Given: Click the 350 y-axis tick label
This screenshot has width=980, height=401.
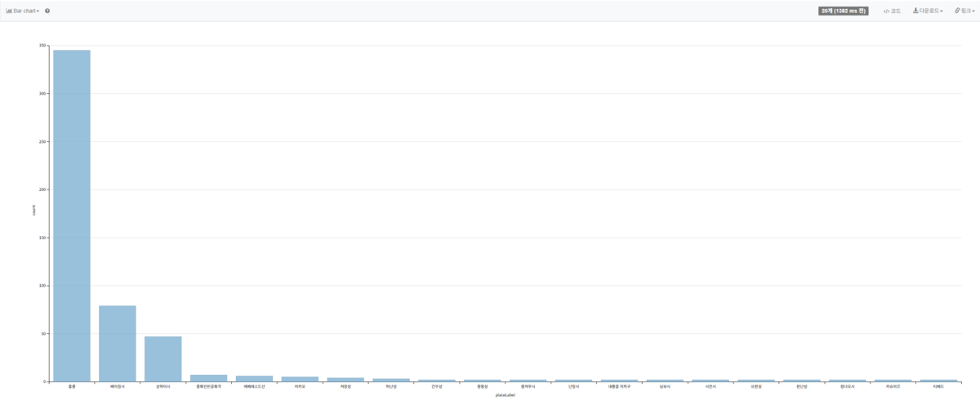Looking at the screenshot, I should click(42, 46).
